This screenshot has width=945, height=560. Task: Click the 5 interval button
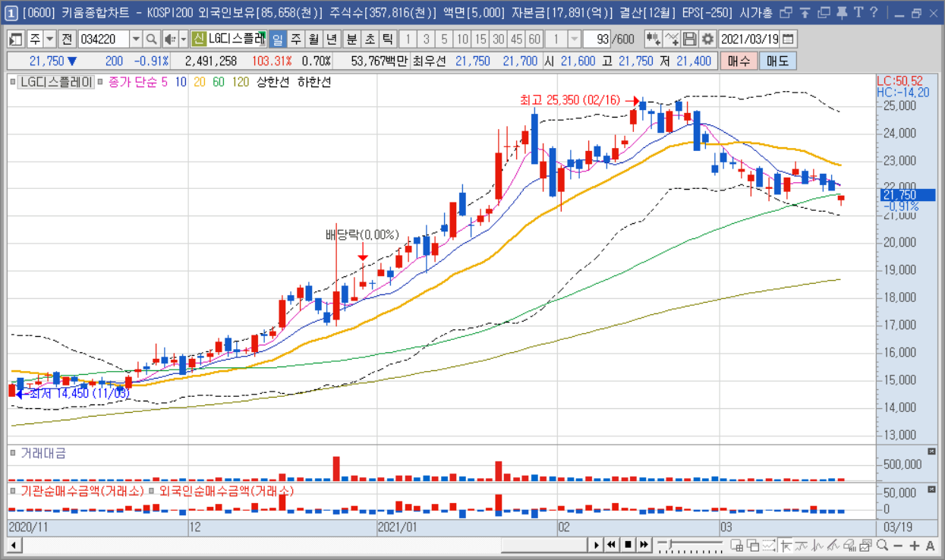tap(444, 39)
